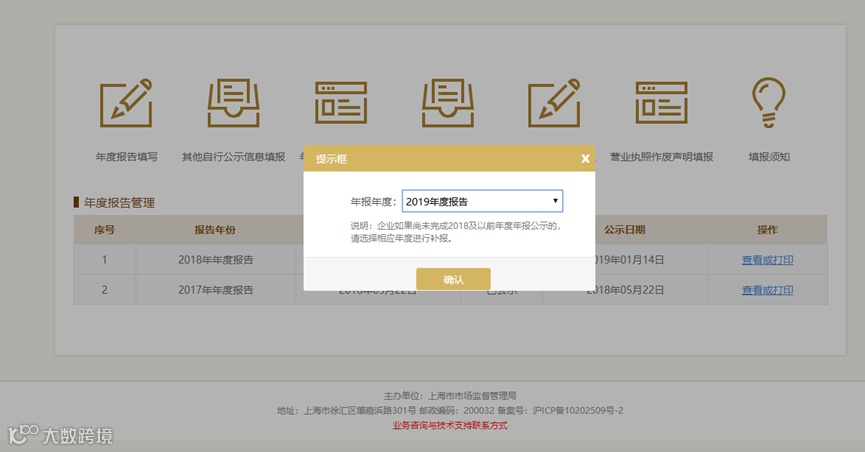Click the 年度报告管理 section heading
The height and width of the screenshot is (452, 865).
pyautogui.click(x=119, y=203)
